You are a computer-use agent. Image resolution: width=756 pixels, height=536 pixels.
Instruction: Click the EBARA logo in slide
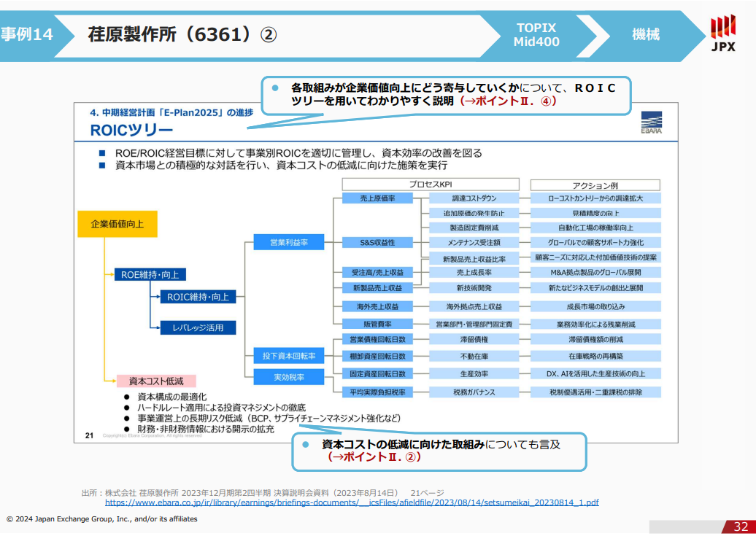[651, 123]
